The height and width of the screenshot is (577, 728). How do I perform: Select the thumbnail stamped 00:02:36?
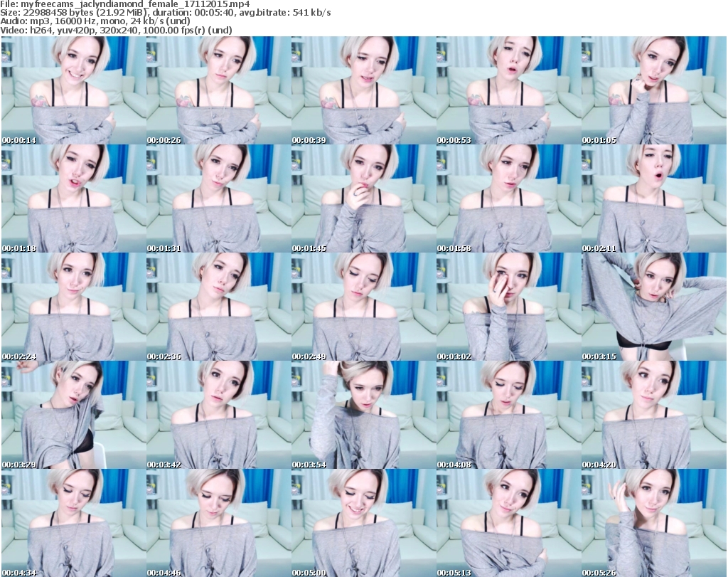pyautogui.click(x=218, y=307)
